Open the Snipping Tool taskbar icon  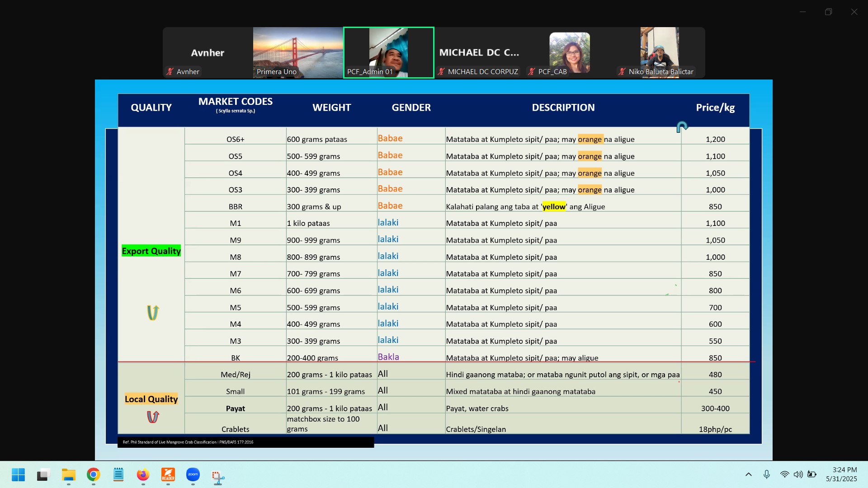218,476
